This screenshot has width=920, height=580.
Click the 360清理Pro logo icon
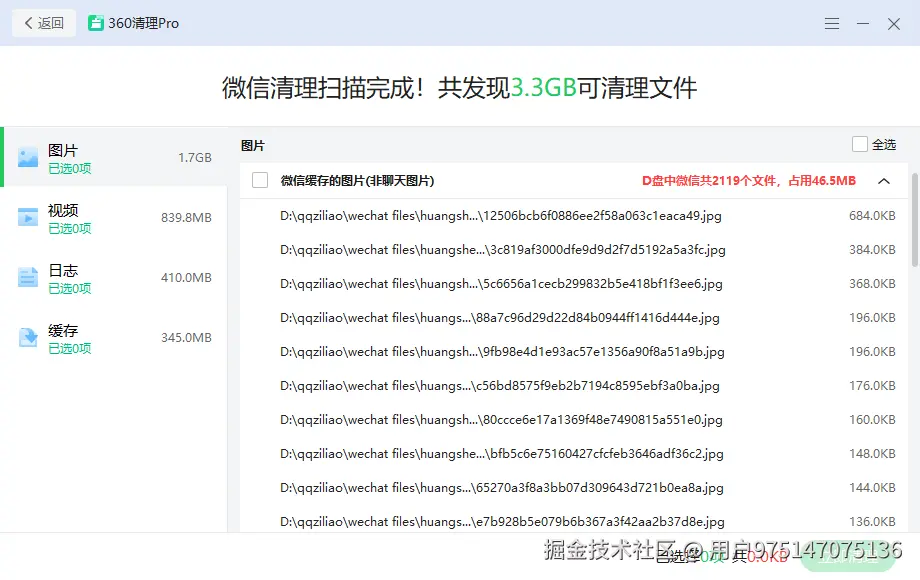pyautogui.click(x=96, y=23)
